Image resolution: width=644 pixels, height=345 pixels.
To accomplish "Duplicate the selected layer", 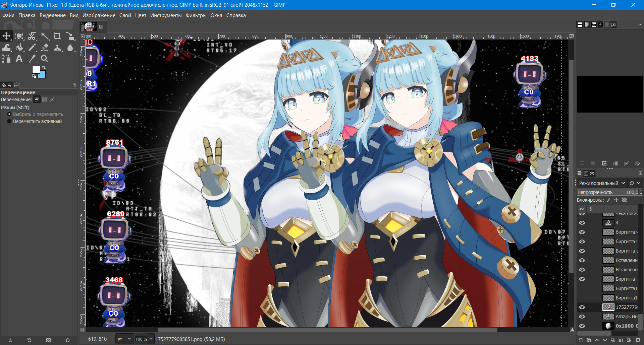I will click(x=613, y=340).
